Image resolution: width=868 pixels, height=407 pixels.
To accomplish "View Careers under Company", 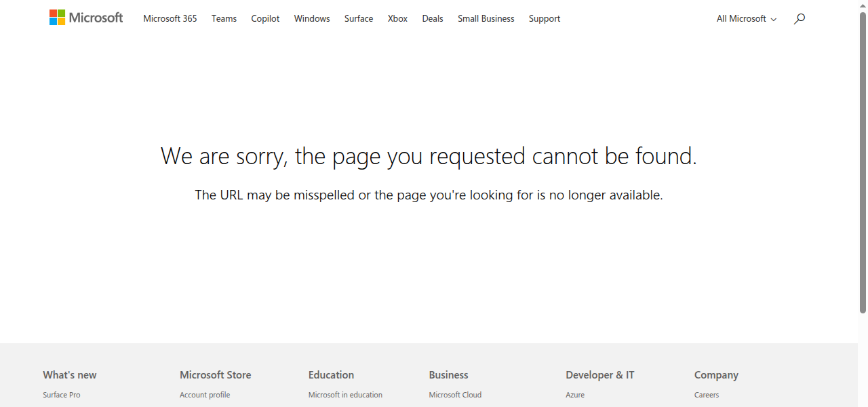I will (706, 394).
